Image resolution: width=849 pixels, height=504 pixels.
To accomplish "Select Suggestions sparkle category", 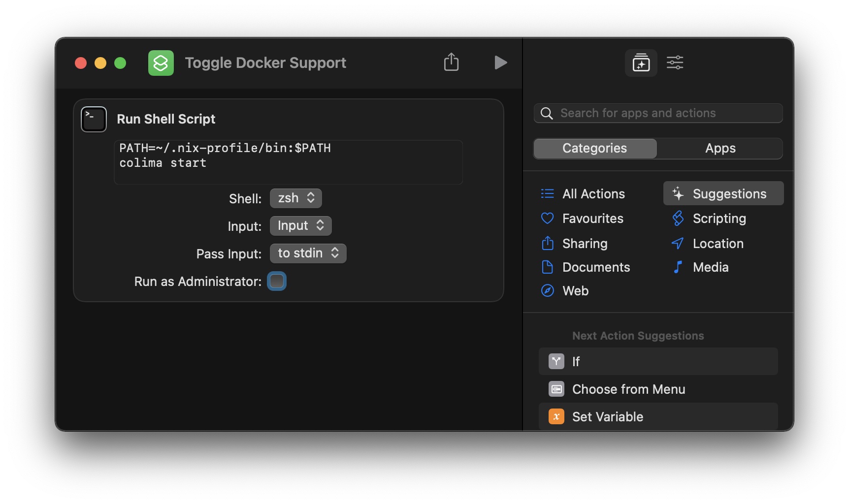I will click(723, 193).
